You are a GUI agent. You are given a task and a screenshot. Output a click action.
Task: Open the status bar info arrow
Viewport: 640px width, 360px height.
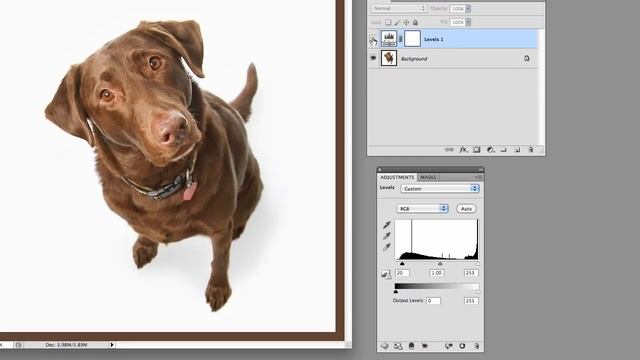112,345
